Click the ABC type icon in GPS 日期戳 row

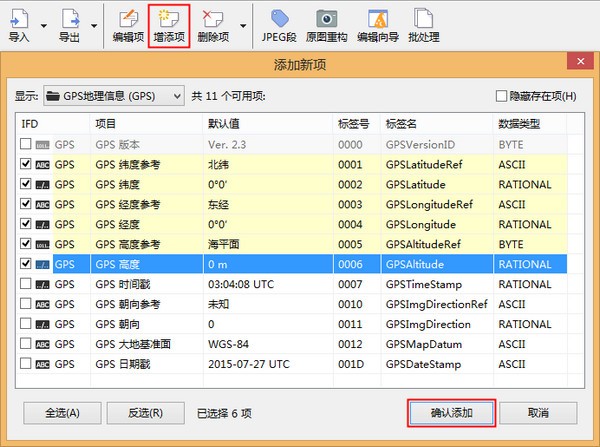42,364
